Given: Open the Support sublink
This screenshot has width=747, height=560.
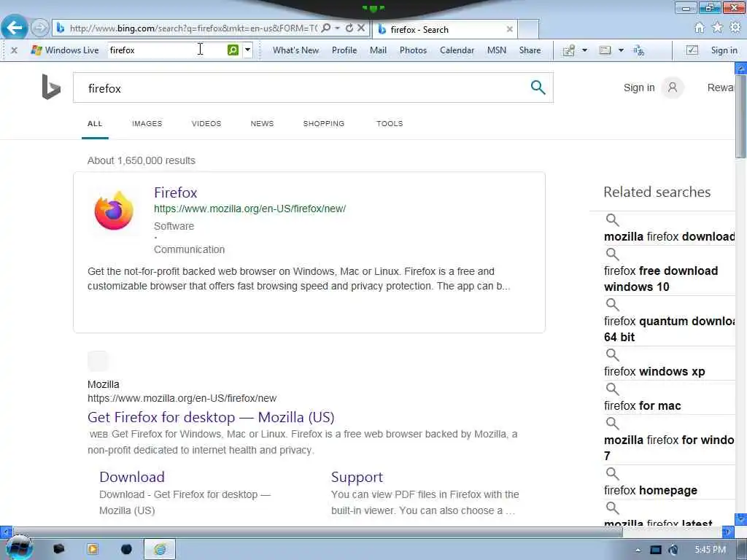Looking at the screenshot, I should [x=357, y=477].
